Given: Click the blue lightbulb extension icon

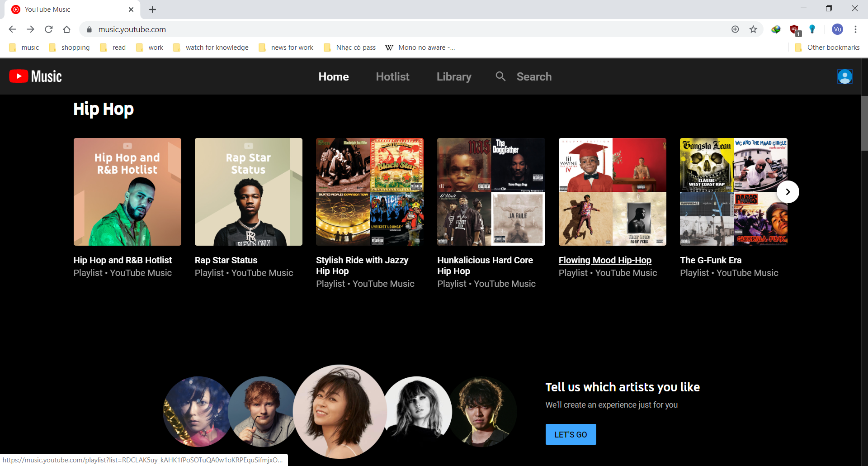Looking at the screenshot, I should [x=812, y=29].
